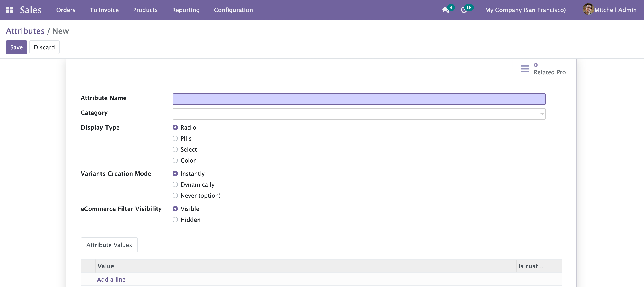
Task: Select the Pills display type
Action: tap(175, 138)
